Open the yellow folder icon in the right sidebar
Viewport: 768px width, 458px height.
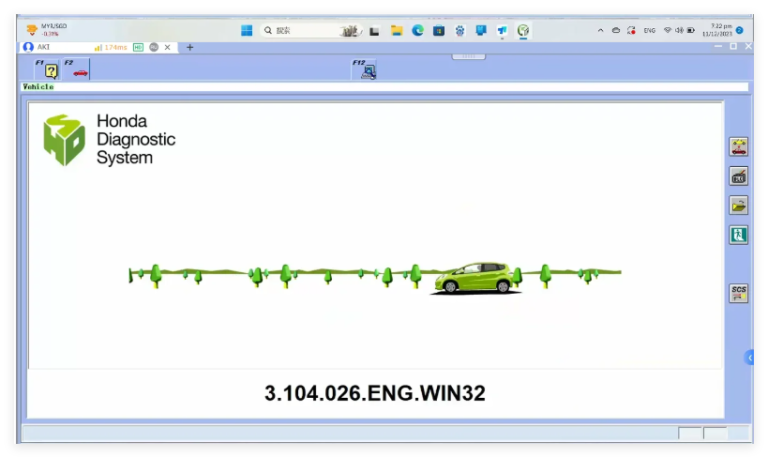(739, 205)
